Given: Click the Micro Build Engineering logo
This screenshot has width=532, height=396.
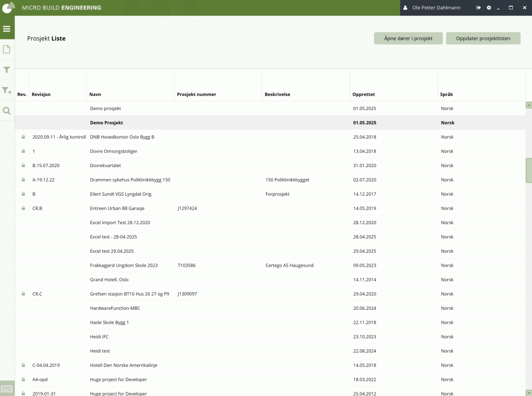Looking at the screenshot, I should tap(8, 7).
